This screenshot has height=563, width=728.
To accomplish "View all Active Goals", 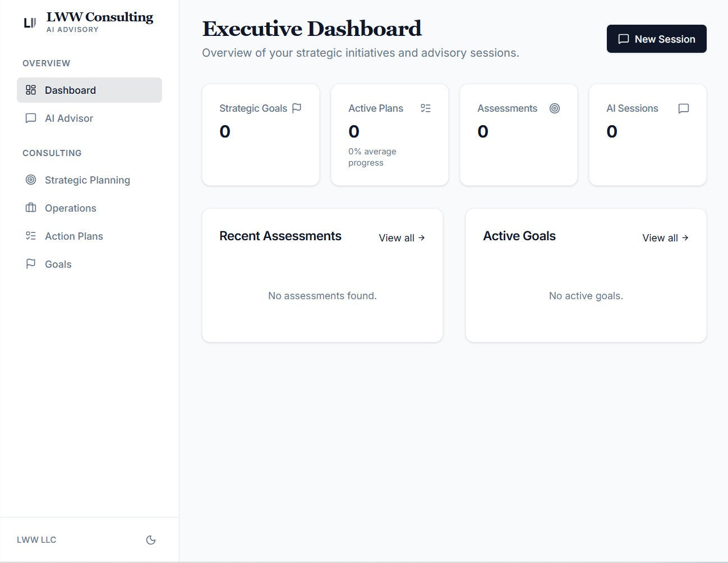I will pos(665,237).
